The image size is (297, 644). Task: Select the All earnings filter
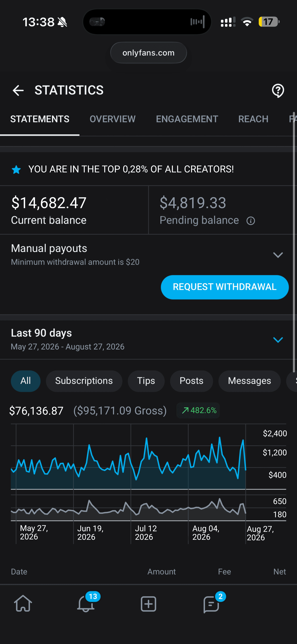(25, 381)
